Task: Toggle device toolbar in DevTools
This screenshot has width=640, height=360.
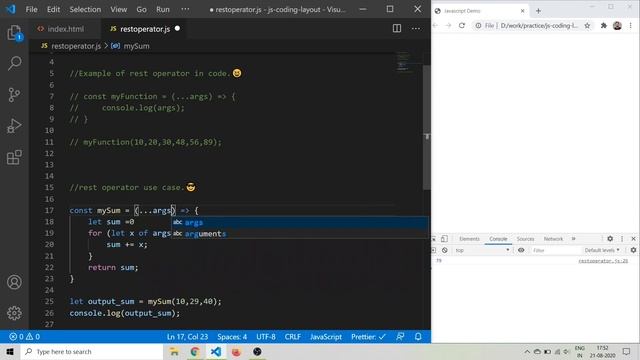Action: point(444,239)
